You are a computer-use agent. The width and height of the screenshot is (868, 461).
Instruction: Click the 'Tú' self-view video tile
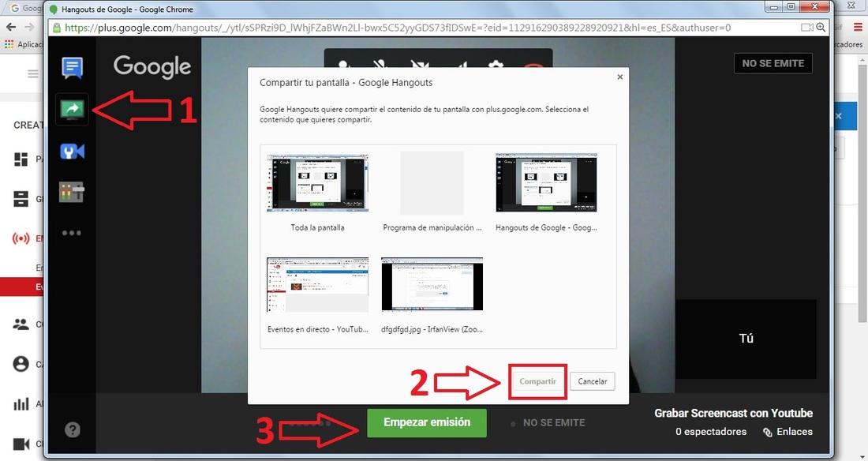coord(746,339)
